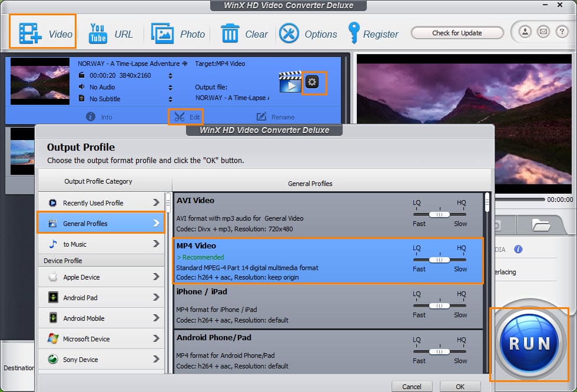The image size is (577, 392).
Task: Open the output folder icon
Action: point(541,225)
